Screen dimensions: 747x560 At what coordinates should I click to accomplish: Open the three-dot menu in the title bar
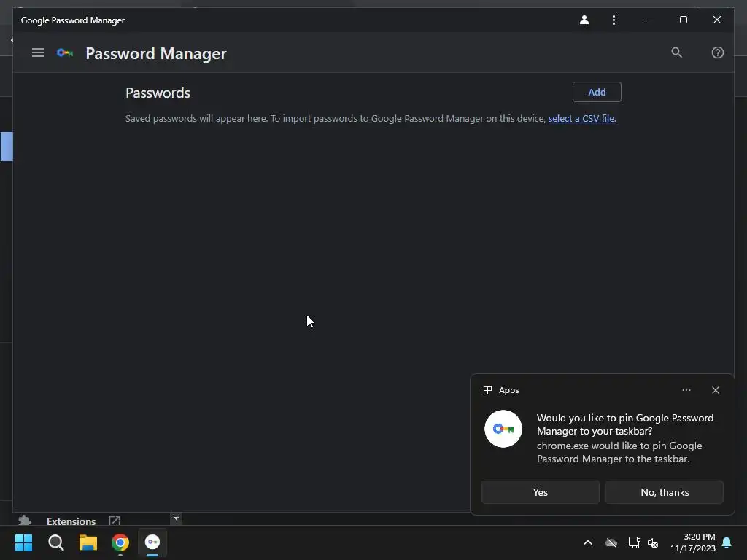(x=614, y=20)
